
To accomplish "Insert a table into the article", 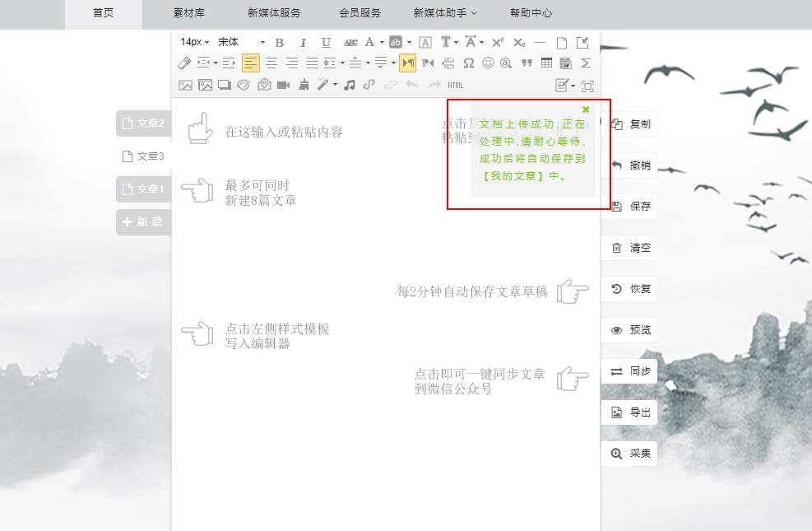I will click(x=546, y=63).
